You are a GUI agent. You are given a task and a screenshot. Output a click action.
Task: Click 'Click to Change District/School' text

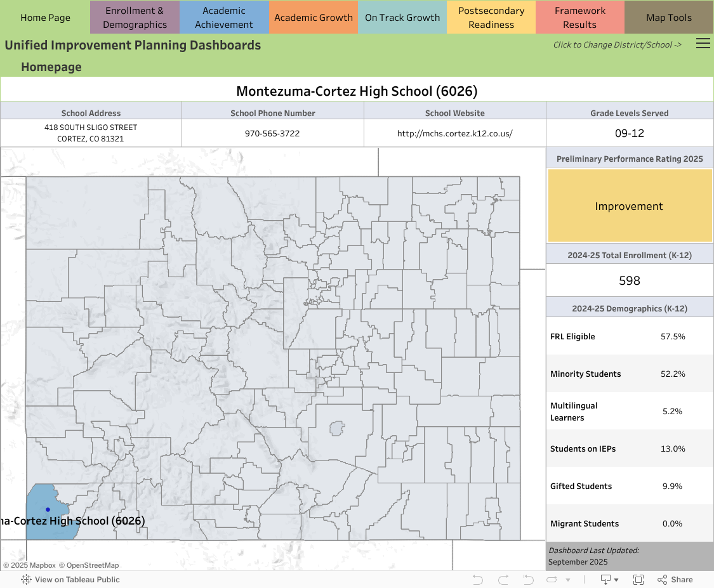(617, 44)
